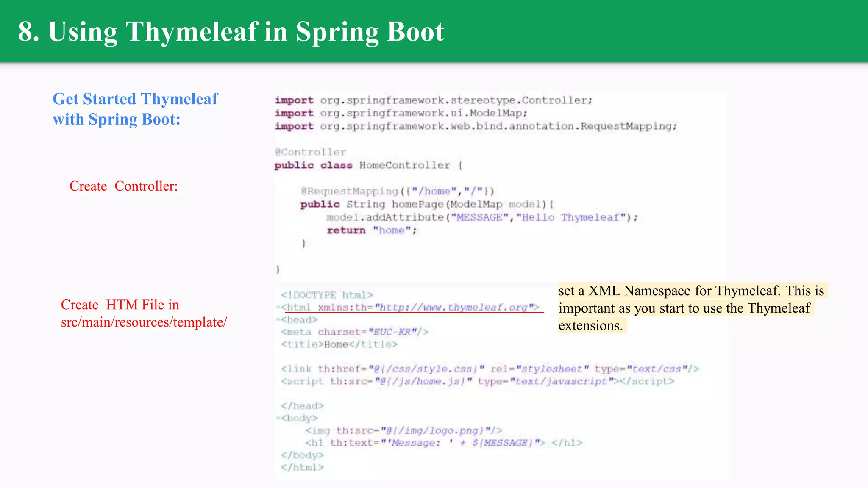Click the red 'Create Controller:' label
The height and width of the screenshot is (488, 868).
coord(123,186)
